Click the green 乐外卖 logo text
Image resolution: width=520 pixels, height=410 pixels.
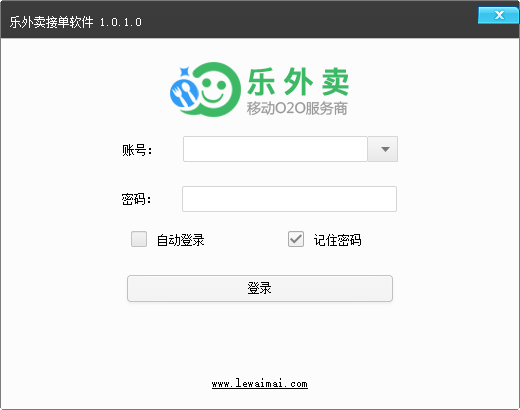click(298, 81)
